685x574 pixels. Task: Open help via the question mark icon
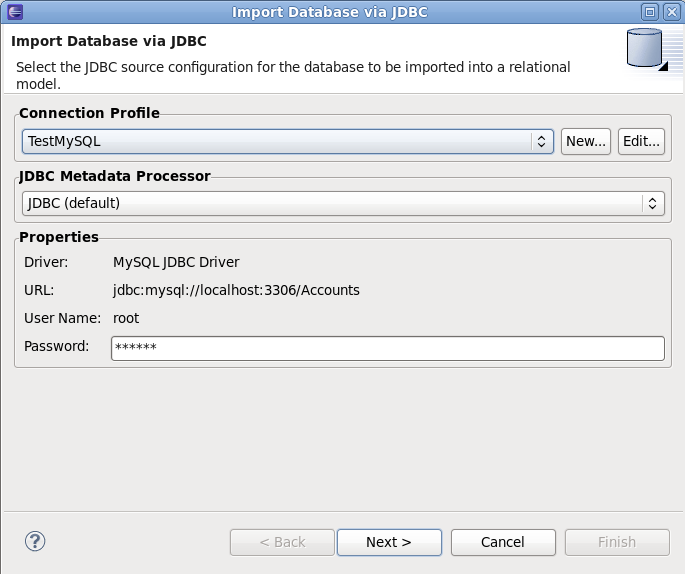click(x=35, y=541)
